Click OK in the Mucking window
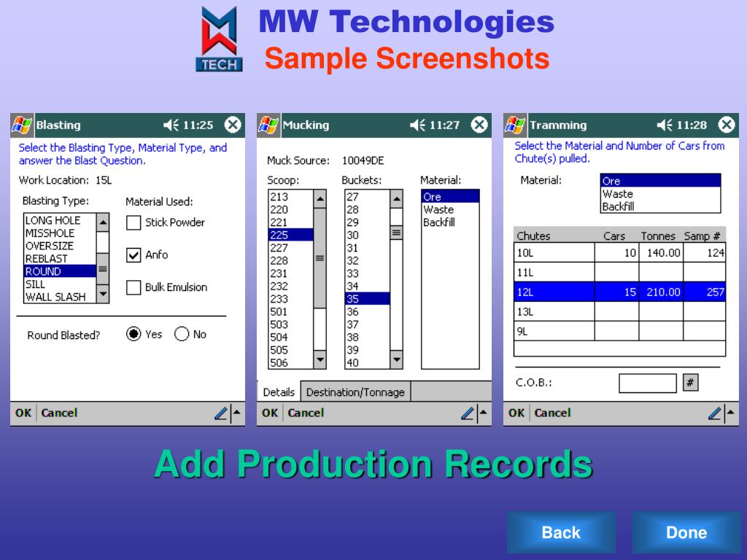Viewport: 747px width, 560px height. coord(270,413)
